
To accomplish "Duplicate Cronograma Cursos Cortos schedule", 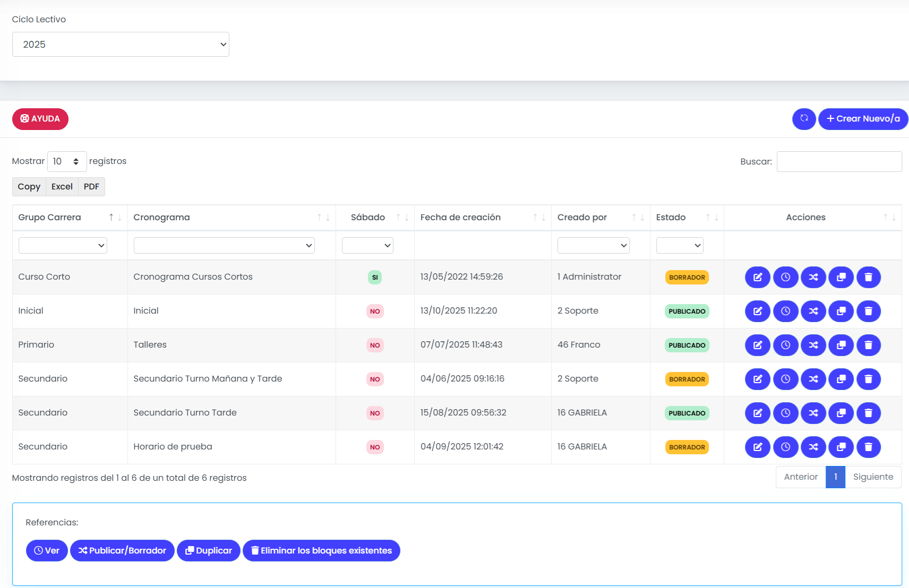I will [841, 277].
